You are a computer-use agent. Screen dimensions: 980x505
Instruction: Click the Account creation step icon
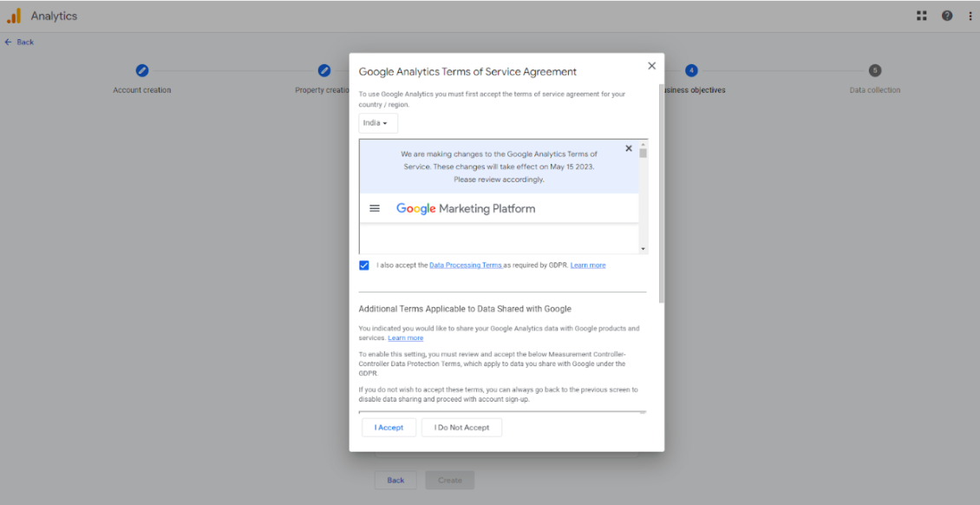tap(142, 70)
